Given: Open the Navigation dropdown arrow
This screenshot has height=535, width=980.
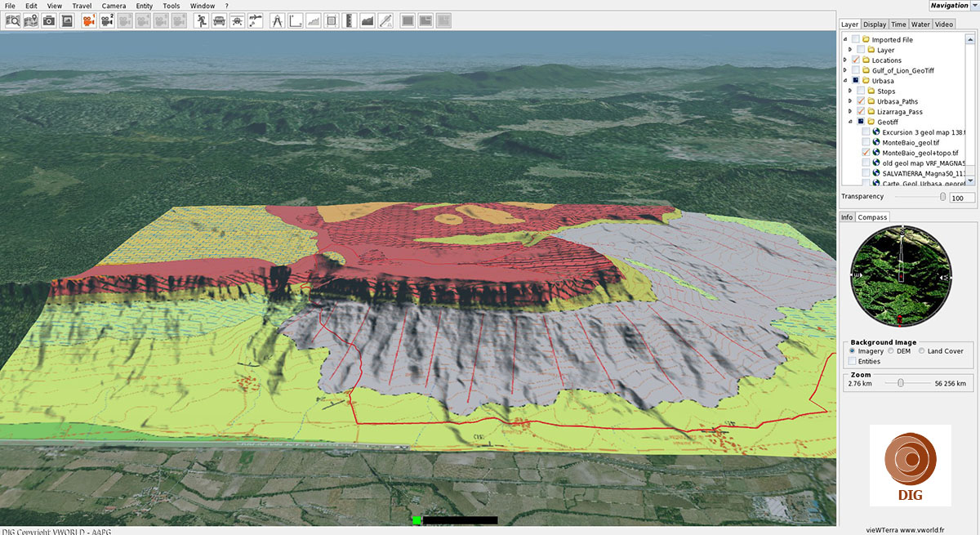Looking at the screenshot, I should pyautogui.click(x=975, y=6).
